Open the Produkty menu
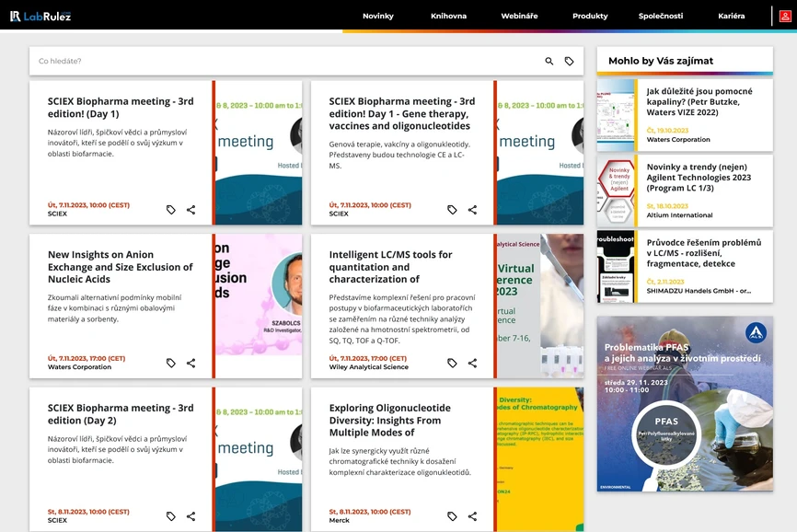Screen dimensions: 797x532 click(590, 16)
